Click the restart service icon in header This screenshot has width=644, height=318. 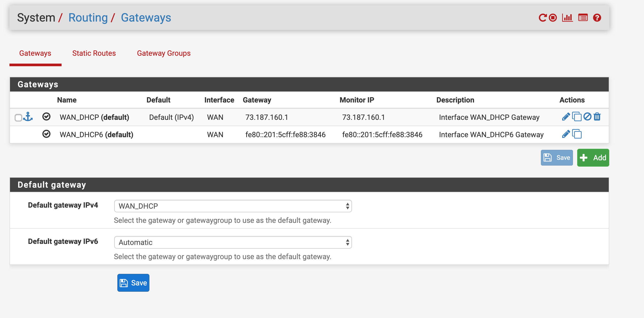pos(542,18)
